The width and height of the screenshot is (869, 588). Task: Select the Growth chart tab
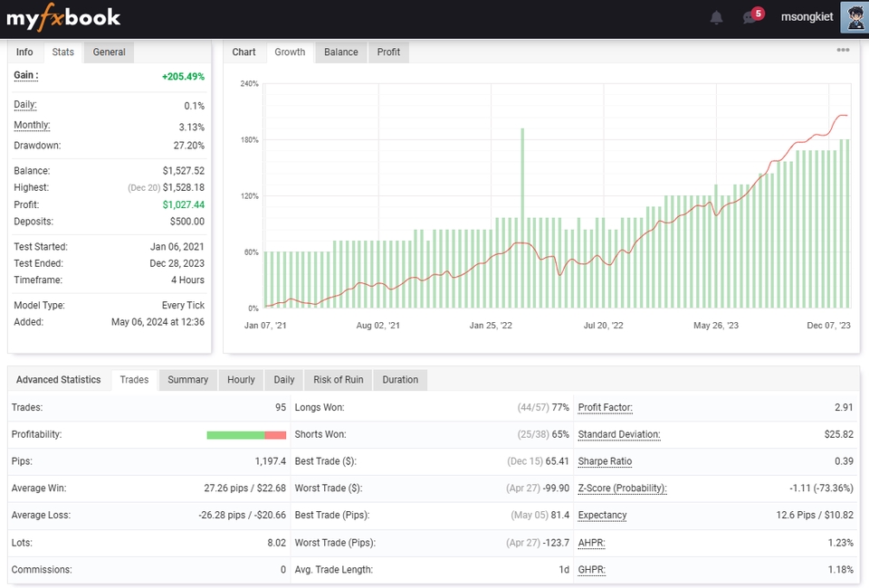290,52
